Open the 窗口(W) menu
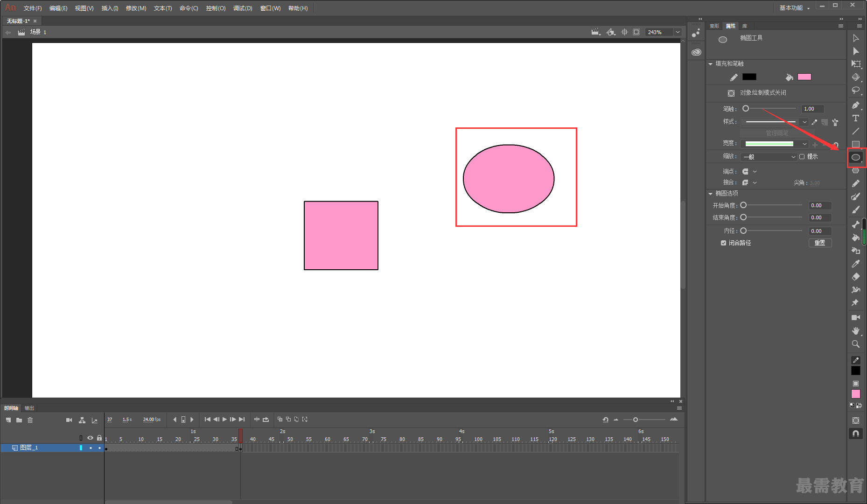867x504 pixels. click(270, 8)
